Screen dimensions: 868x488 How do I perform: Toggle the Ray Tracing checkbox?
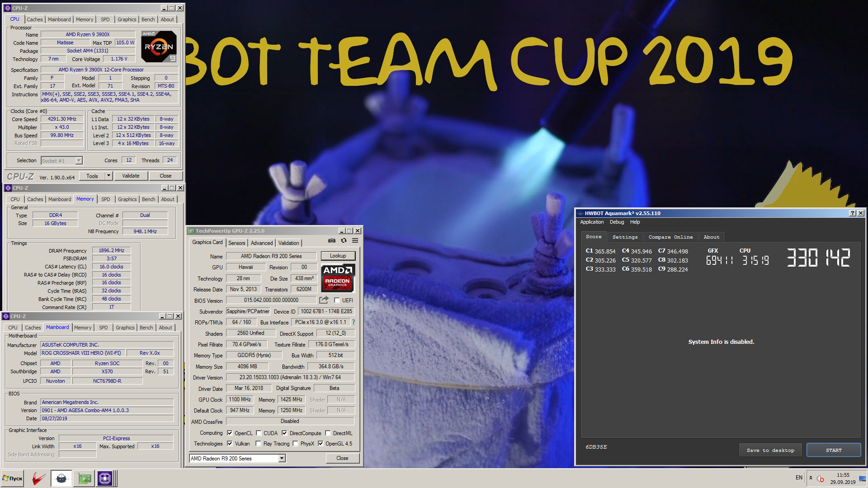pyautogui.click(x=258, y=444)
